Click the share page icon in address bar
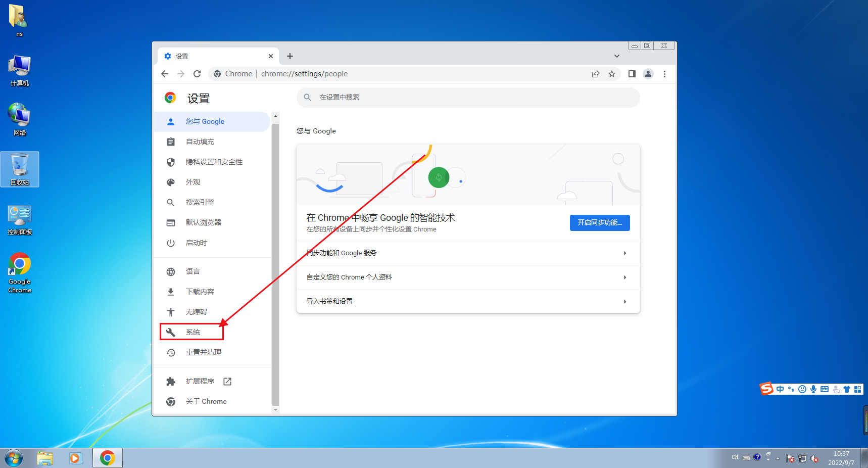 click(x=596, y=74)
